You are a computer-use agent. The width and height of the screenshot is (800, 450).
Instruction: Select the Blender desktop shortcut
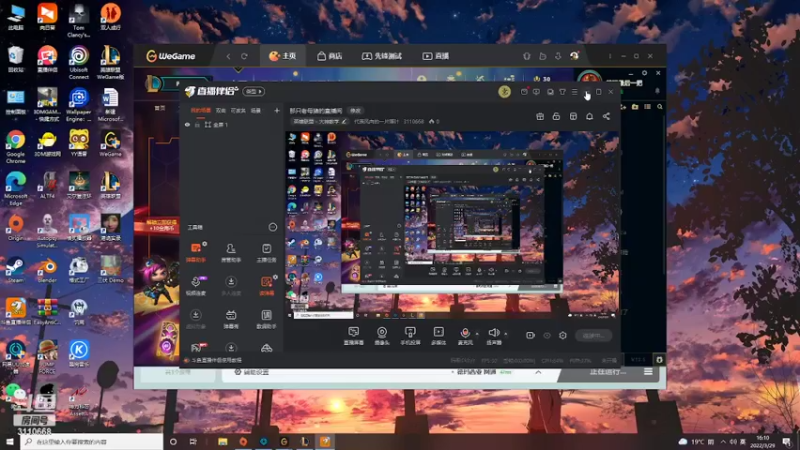pyautogui.click(x=47, y=270)
